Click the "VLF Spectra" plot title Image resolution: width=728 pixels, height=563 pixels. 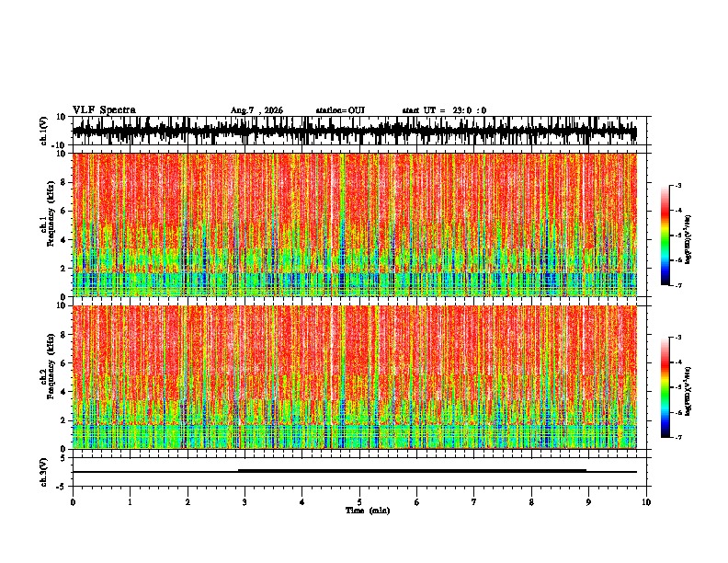pyautogui.click(x=104, y=110)
